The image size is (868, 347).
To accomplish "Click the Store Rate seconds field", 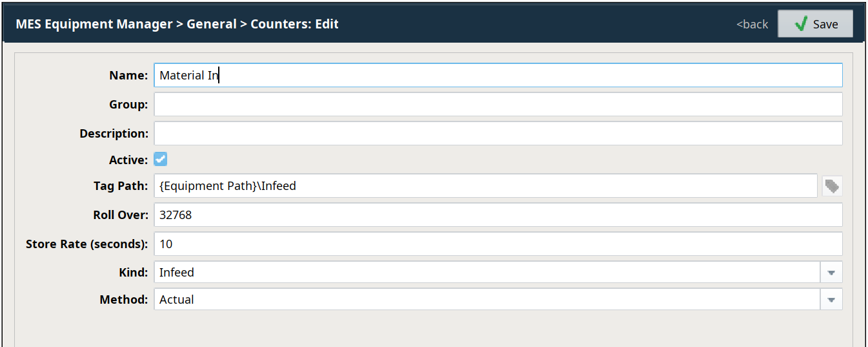I will point(497,244).
